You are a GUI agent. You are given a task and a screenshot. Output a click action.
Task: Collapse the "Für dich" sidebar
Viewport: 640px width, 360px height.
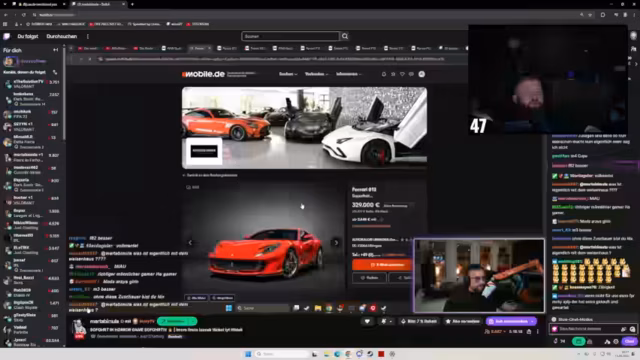pos(56,50)
